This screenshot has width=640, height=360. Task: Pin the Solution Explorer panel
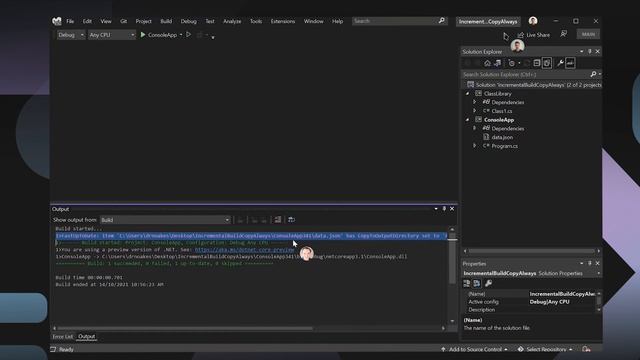coord(590,51)
